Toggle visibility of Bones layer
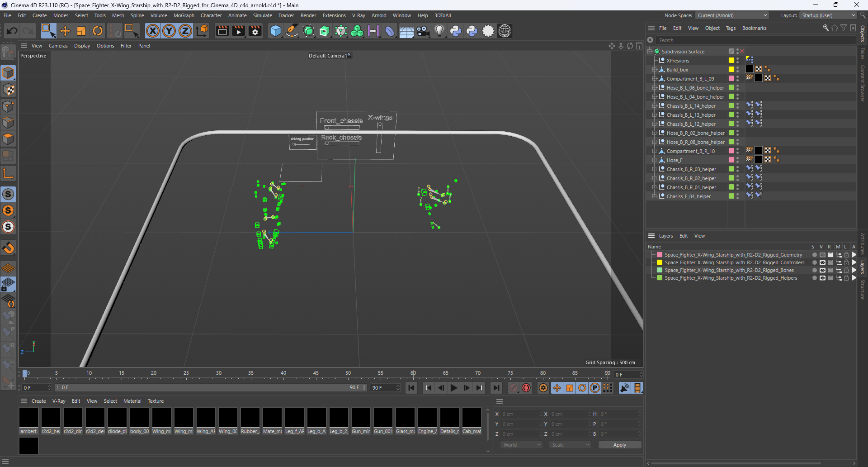 tap(822, 270)
